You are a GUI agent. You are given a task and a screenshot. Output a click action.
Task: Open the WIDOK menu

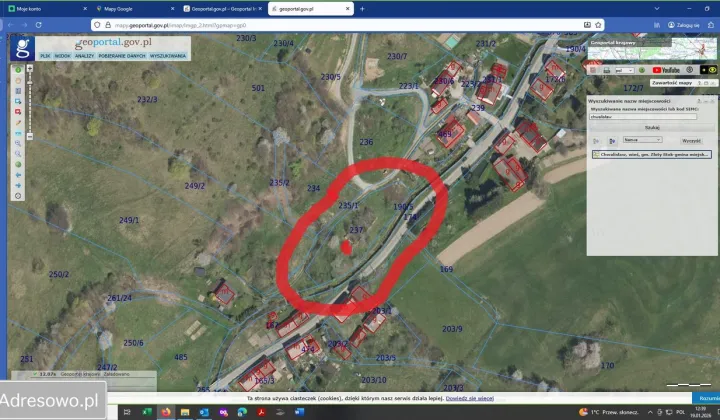(x=62, y=56)
